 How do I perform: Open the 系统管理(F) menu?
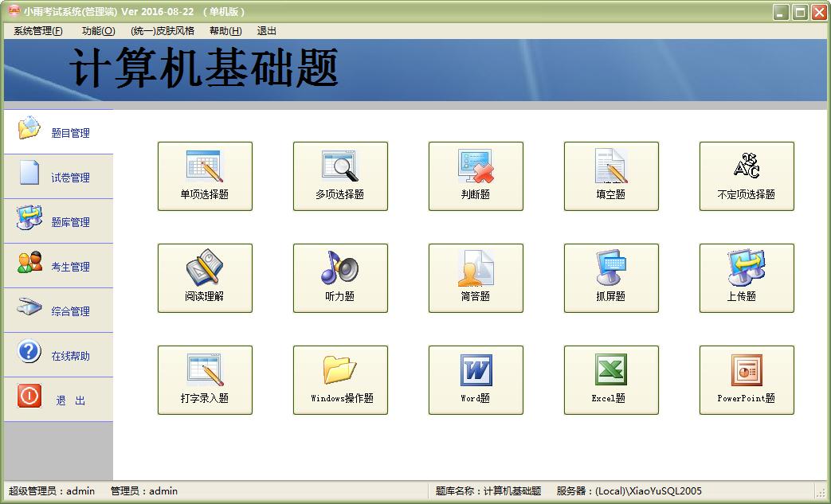tap(38, 31)
